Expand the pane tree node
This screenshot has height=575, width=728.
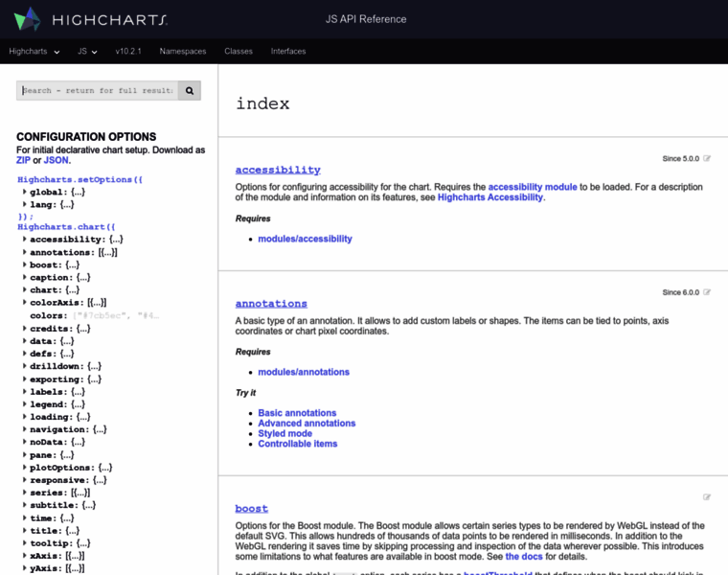25,454
